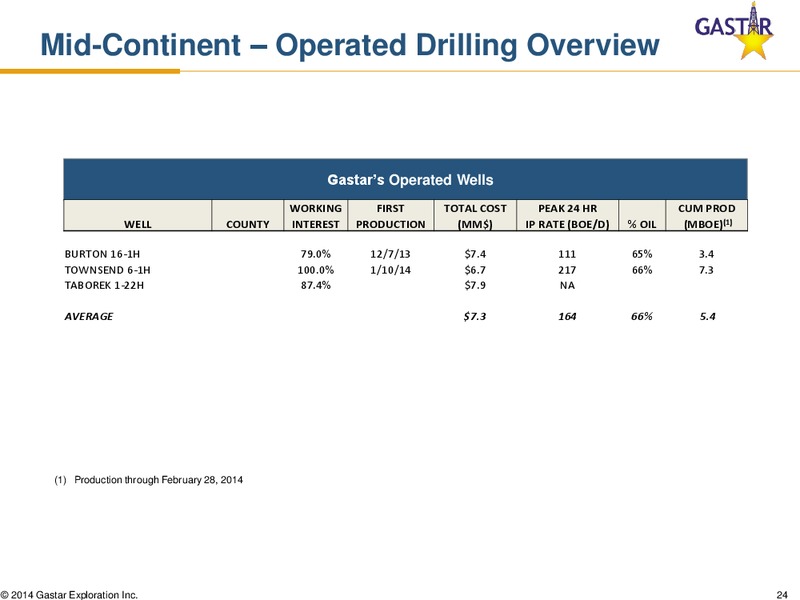Image resolution: width=800 pixels, height=600 pixels.
Task: Click working interest value 87.4%
Action: (x=316, y=285)
